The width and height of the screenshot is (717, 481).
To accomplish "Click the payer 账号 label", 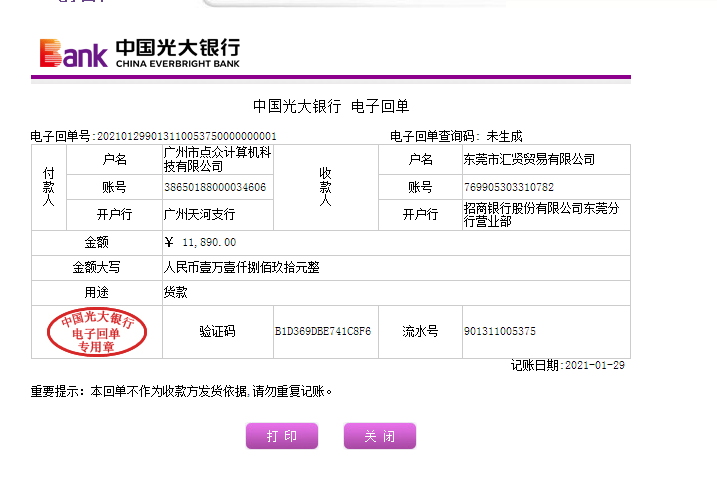I will tap(114, 187).
